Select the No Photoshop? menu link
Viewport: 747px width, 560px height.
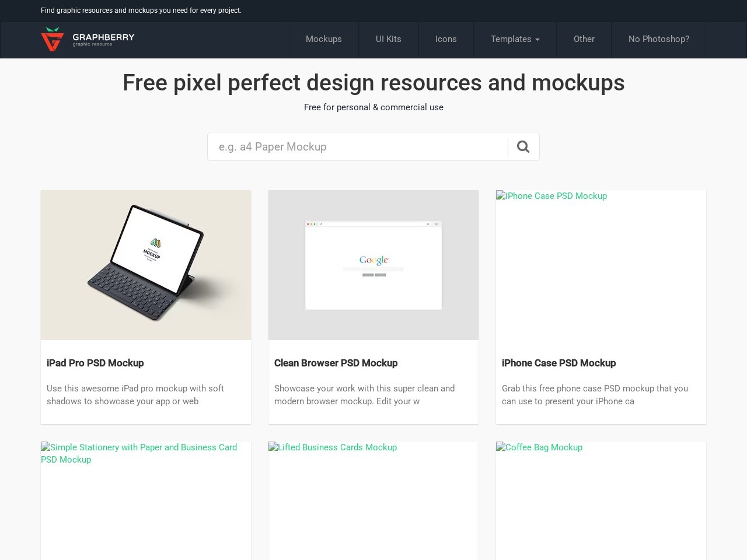pyautogui.click(x=659, y=39)
